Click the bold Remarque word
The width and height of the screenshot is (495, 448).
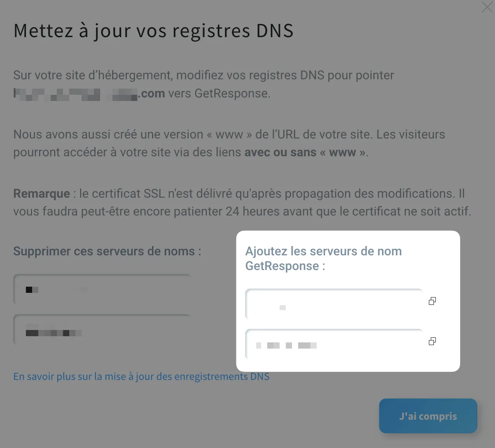point(42,193)
